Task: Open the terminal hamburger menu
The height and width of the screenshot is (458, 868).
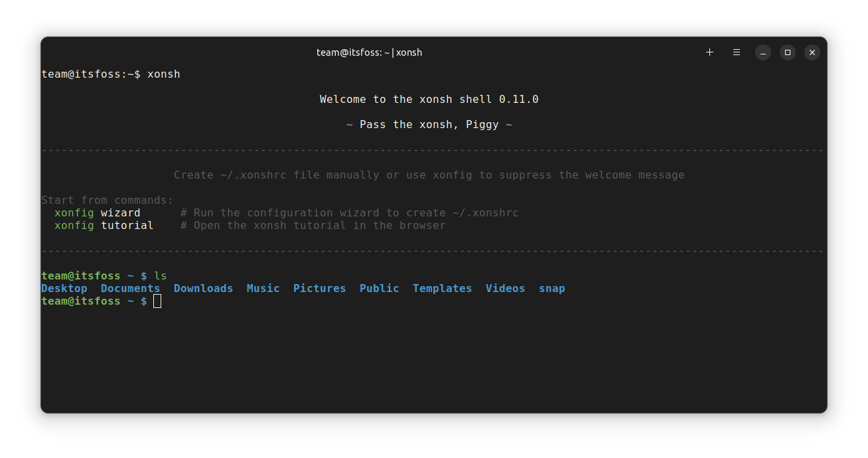Action: tap(737, 52)
